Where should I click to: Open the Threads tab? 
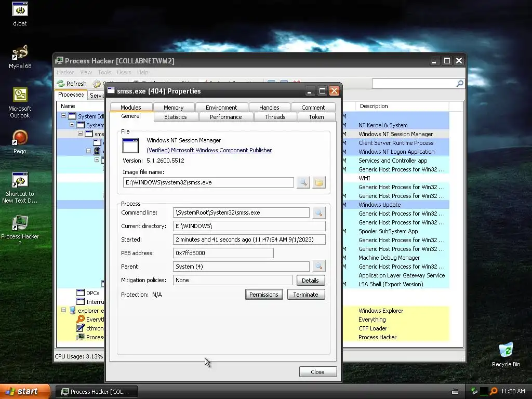275,117
